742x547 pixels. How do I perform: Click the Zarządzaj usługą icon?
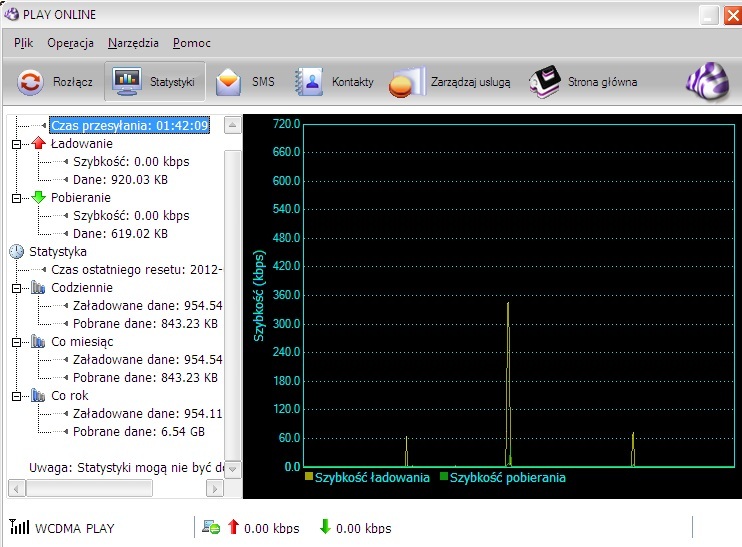[x=407, y=82]
